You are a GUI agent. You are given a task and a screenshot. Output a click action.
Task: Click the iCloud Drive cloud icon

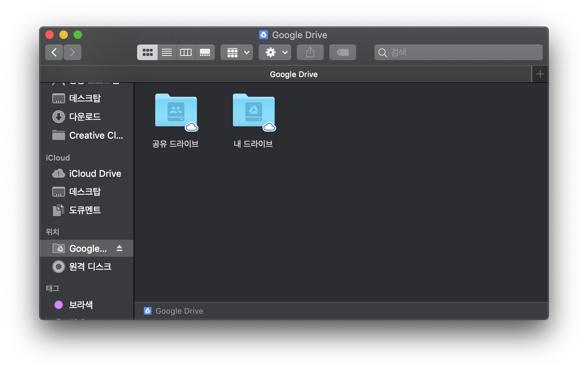coord(59,173)
